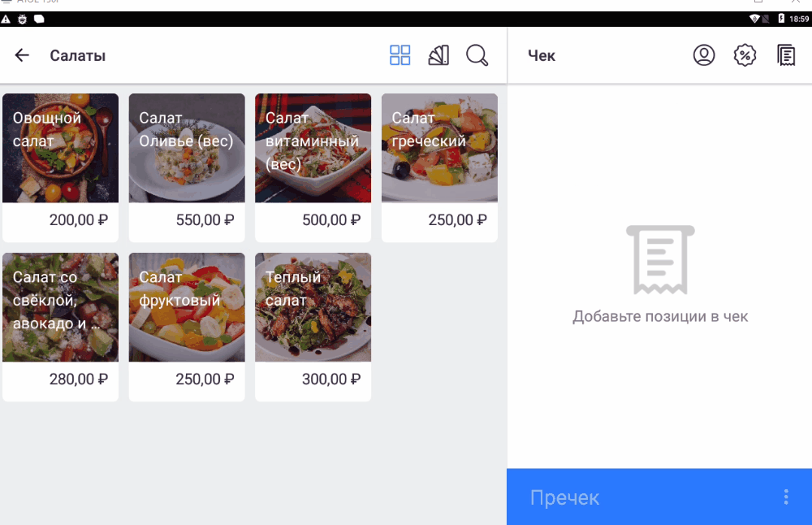Open the three-dot menu on Пречек bar
This screenshot has width=812, height=525.
(x=786, y=497)
